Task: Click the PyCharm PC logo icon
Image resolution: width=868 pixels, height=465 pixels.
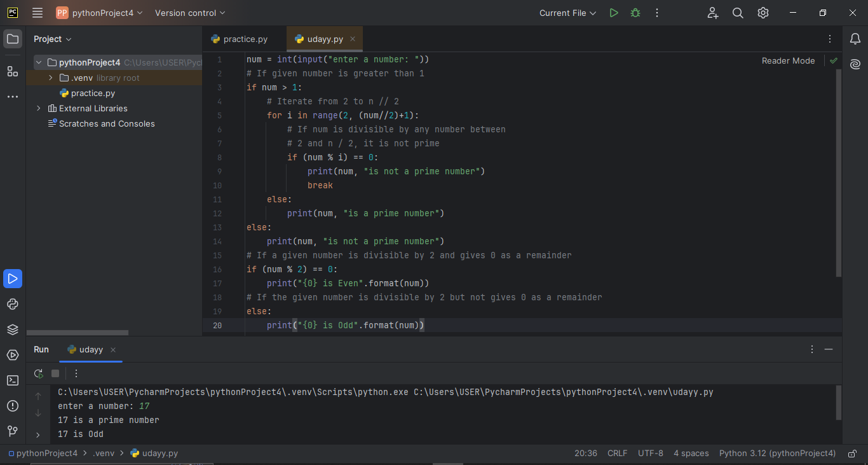Action: (13, 13)
